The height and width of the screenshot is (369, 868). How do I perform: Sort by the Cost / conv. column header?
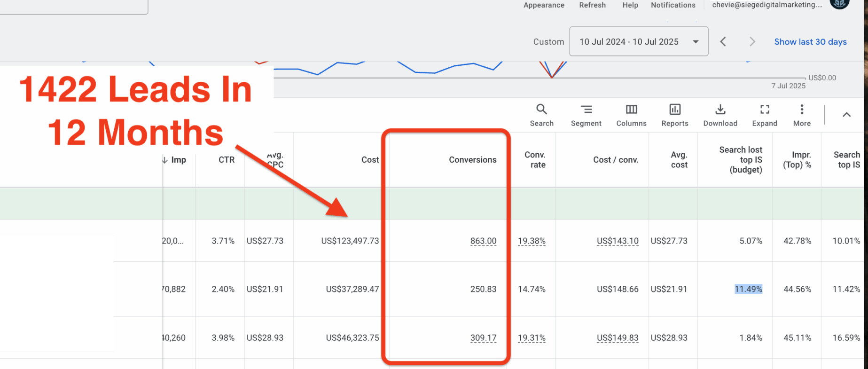[615, 160]
